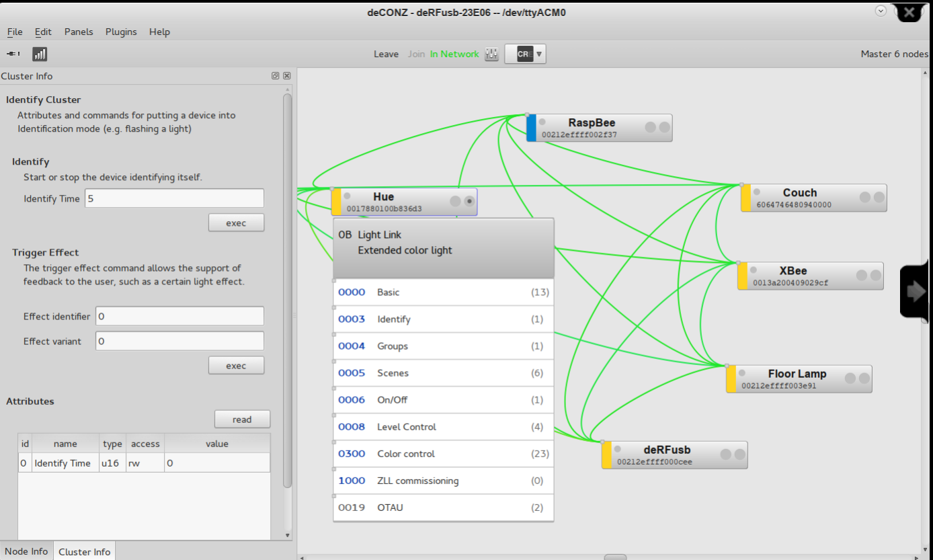Open the Panels menu

pyautogui.click(x=79, y=32)
